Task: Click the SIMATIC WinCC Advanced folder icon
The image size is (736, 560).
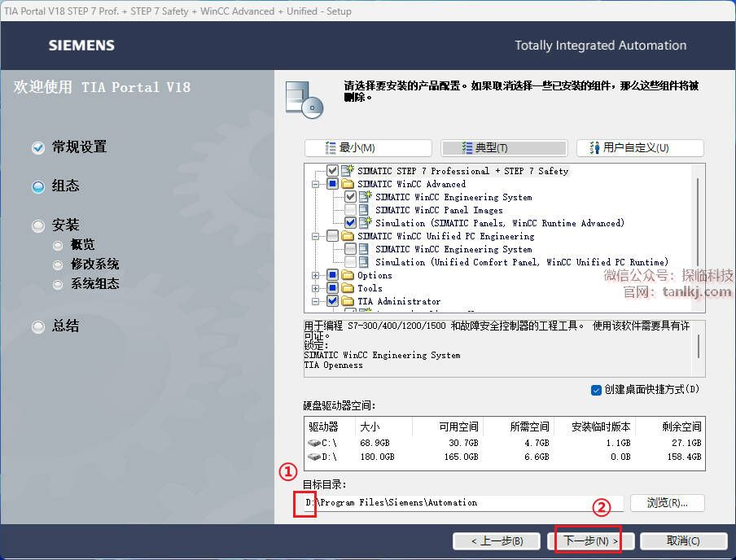Action: (x=348, y=183)
